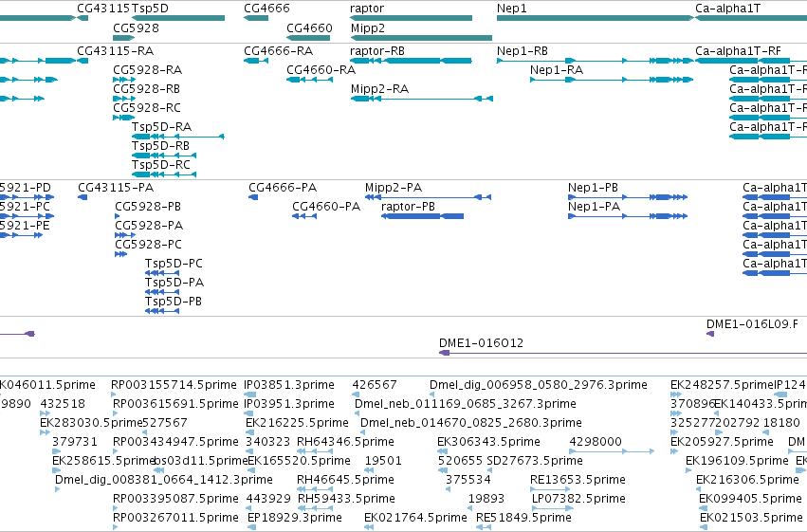This screenshot has width=807, height=532.
Task: Select the CG4666 gene feature
Action: [256, 18]
